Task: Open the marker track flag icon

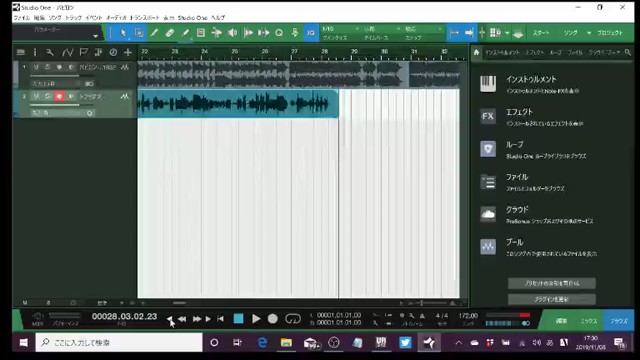Action: pyautogui.click(x=84, y=52)
